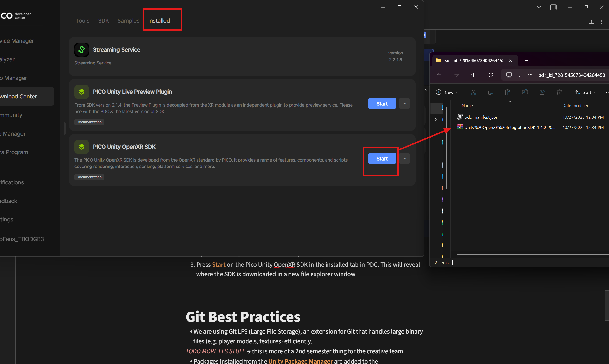
Task: Click the Paste clipboard icon in explorer
Action: coord(508,93)
